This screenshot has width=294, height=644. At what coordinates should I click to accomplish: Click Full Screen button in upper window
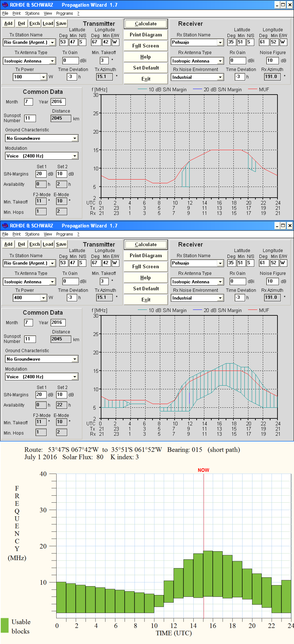pyautogui.click(x=146, y=46)
